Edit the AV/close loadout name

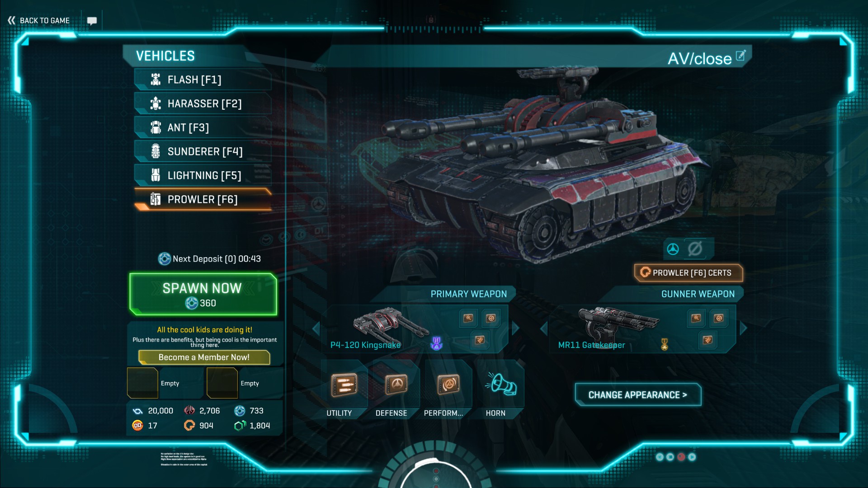(741, 56)
